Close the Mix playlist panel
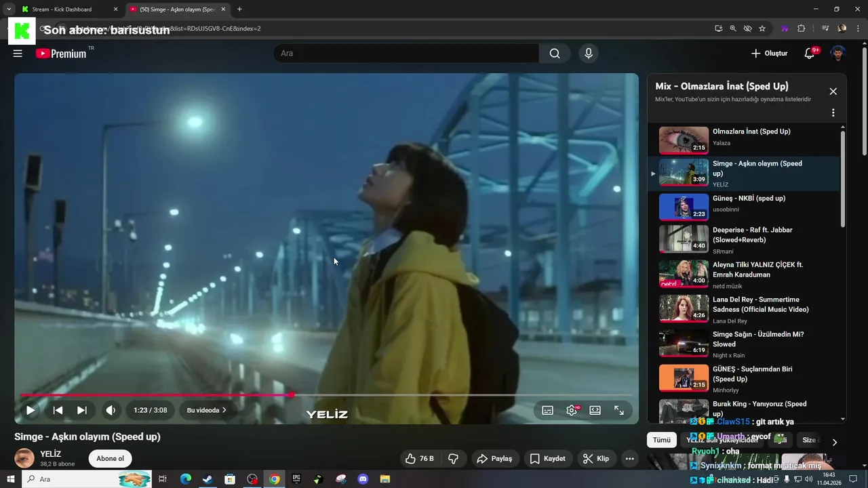868x488 pixels. [833, 91]
